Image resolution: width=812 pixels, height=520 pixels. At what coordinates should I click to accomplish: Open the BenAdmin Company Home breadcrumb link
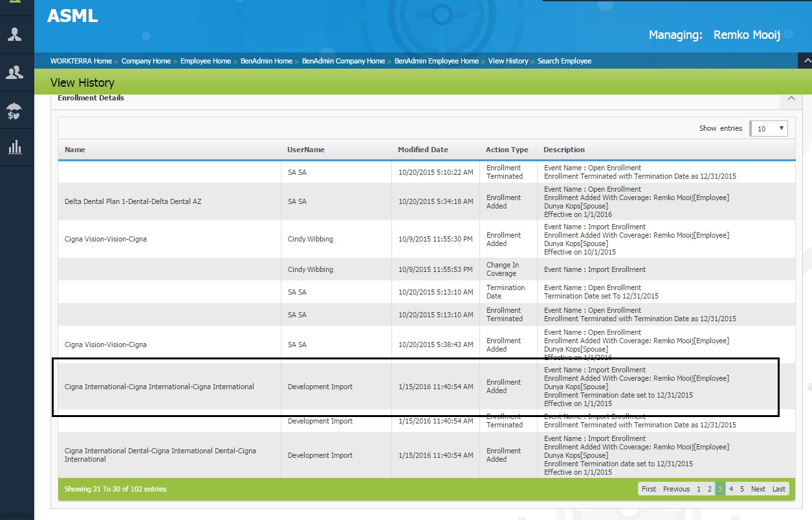343,61
